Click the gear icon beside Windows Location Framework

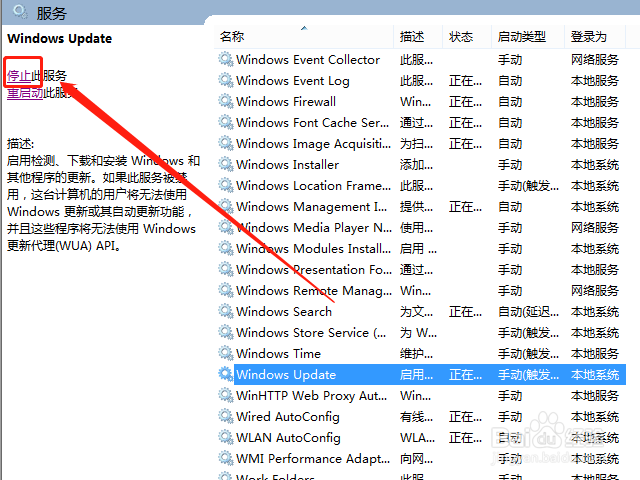pyautogui.click(x=226, y=185)
